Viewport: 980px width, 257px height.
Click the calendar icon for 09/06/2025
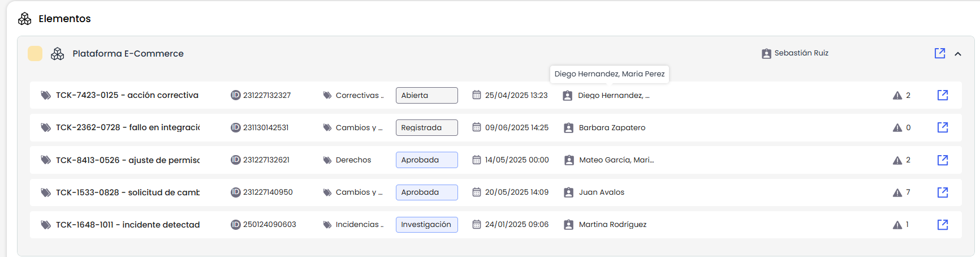477,127
